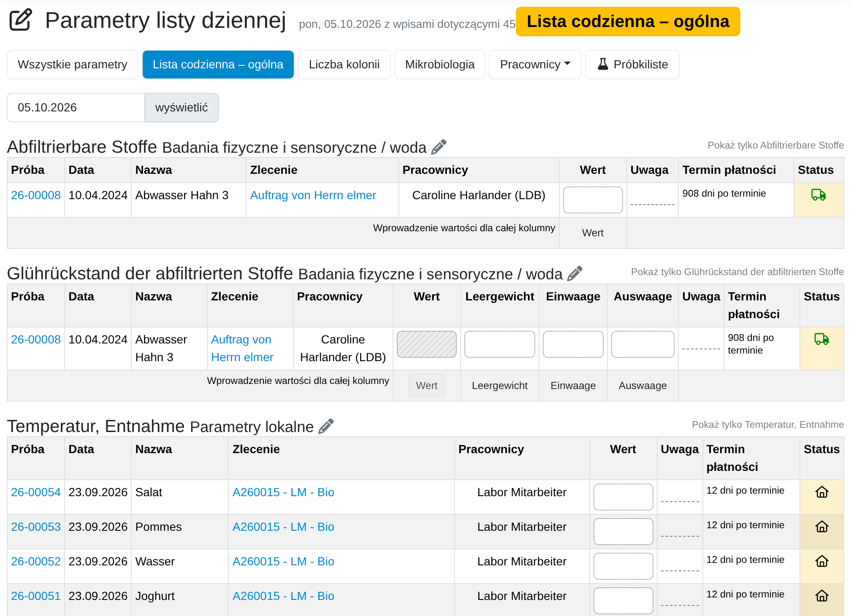The height and width of the screenshot is (616, 851).
Task: Open sample 26-00052 link
Action: (36, 561)
